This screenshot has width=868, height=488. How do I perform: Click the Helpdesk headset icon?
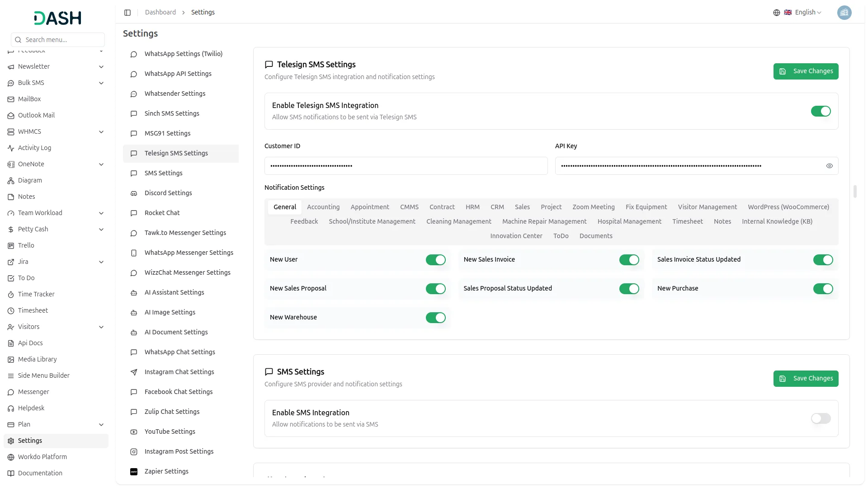(11, 408)
